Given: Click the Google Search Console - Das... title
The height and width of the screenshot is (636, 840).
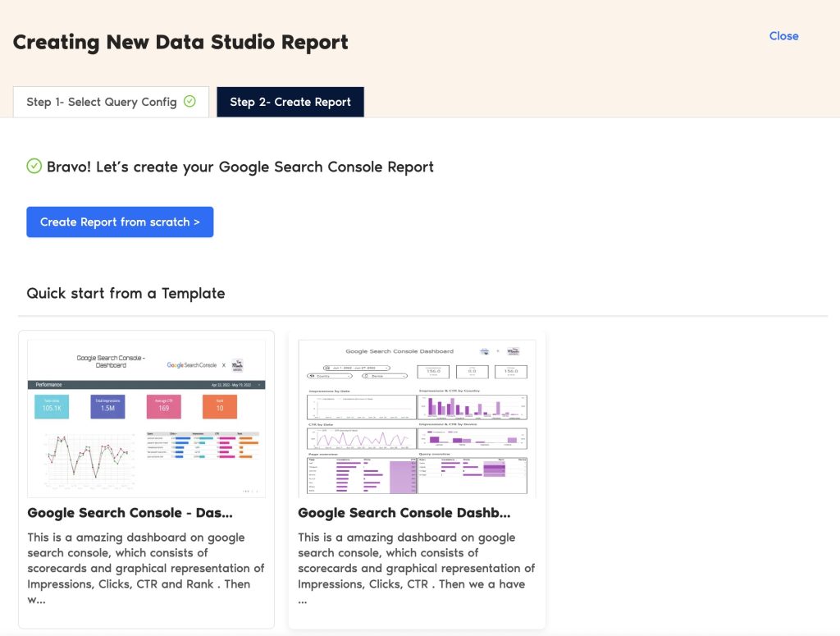Looking at the screenshot, I should (130, 513).
